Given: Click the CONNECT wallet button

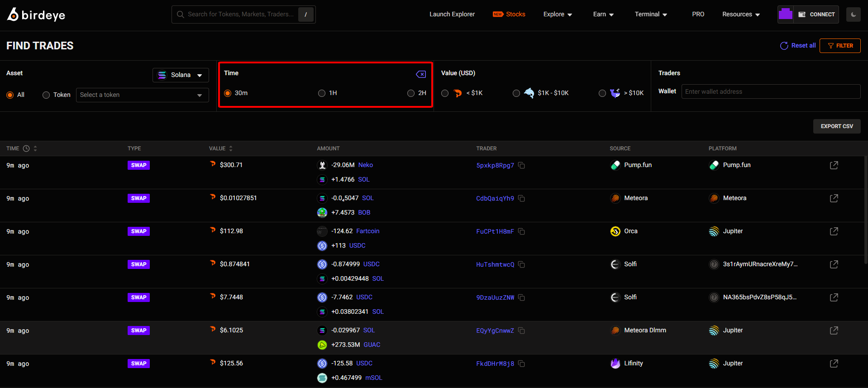Looking at the screenshot, I should [x=816, y=14].
